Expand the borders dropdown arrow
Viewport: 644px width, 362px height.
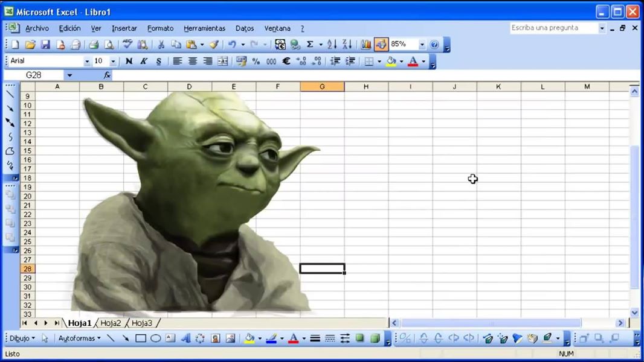379,62
